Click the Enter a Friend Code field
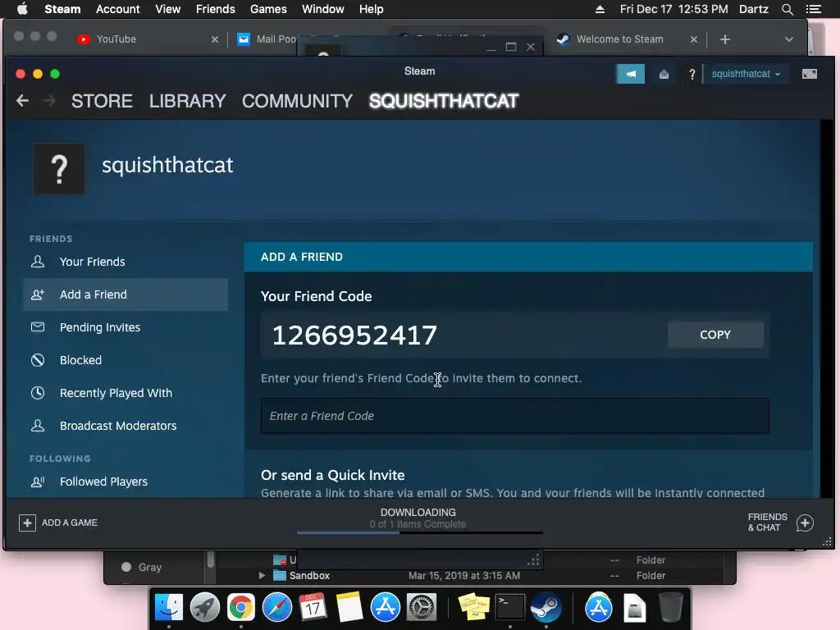The image size is (840, 630). (515, 416)
